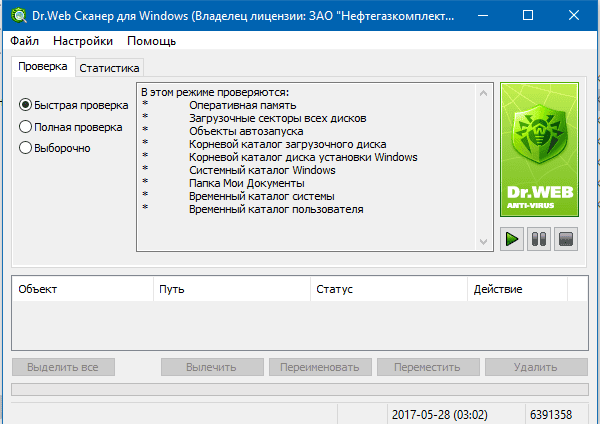
Task: Close the Dr.Web scanner window
Action: [574, 15]
